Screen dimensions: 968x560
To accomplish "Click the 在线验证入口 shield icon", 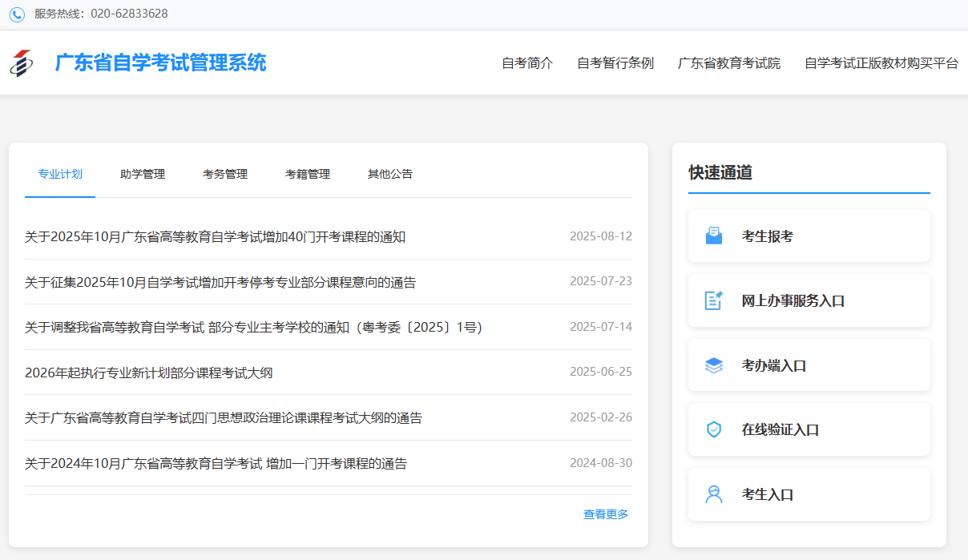I will [713, 429].
